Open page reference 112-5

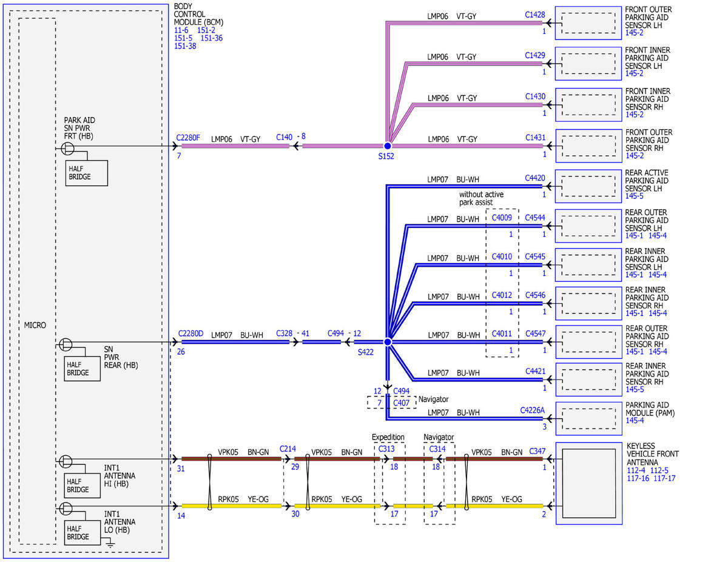click(660, 470)
